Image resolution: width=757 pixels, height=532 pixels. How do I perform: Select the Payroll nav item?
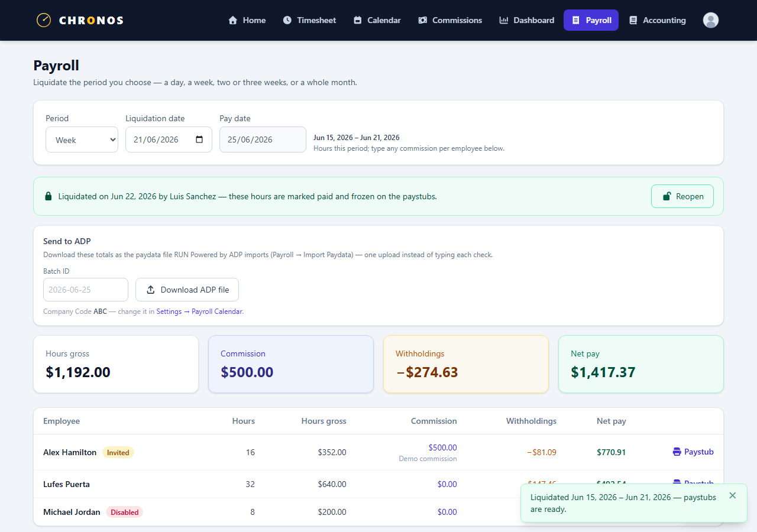coord(591,20)
